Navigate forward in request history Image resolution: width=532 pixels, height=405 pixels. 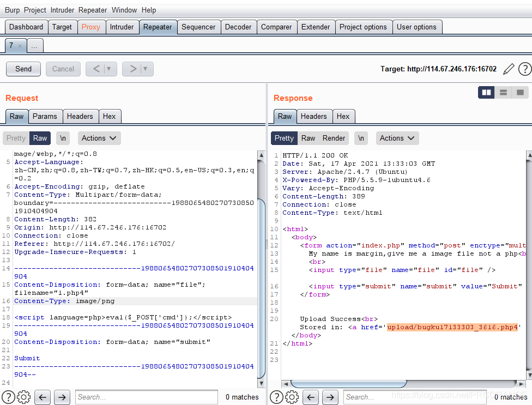[x=134, y=69]
